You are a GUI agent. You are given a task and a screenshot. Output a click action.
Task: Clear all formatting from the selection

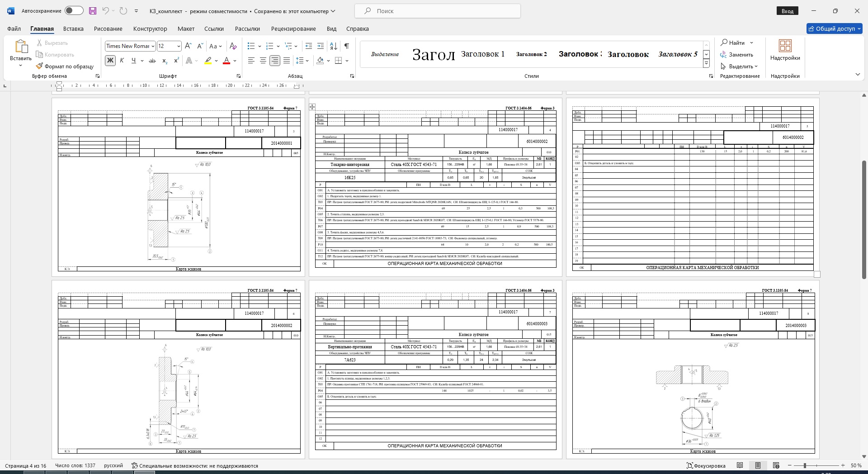(x=233, y=46)
